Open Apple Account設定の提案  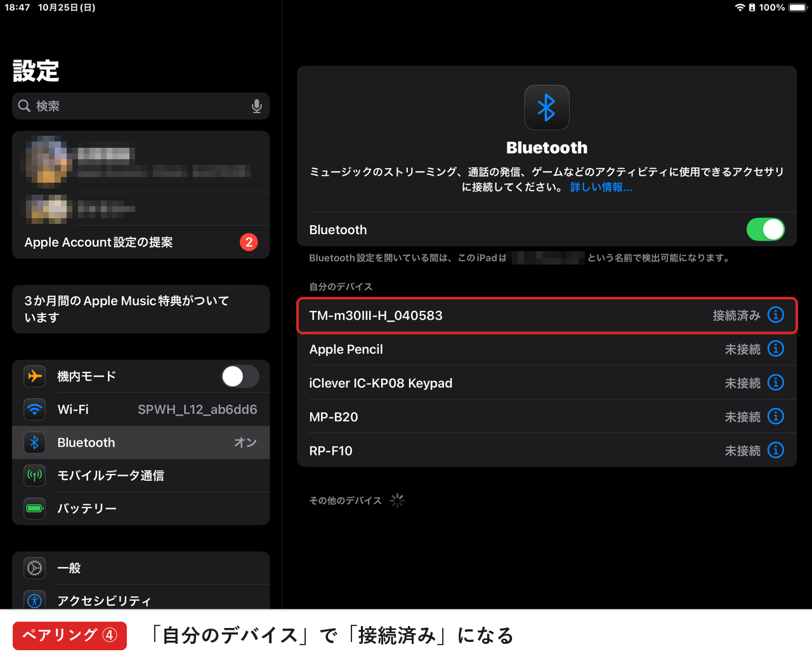[x=141, y=242]
